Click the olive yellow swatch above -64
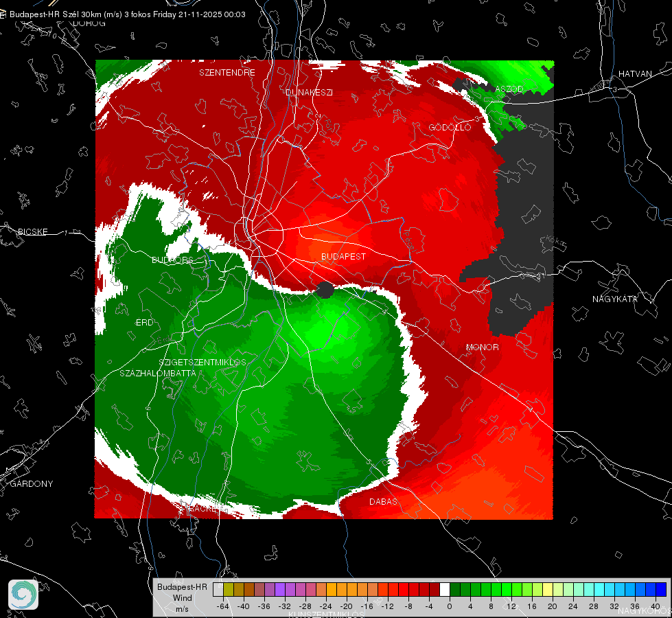The width and height of the screenshot is (672, 618). point(229,590)
